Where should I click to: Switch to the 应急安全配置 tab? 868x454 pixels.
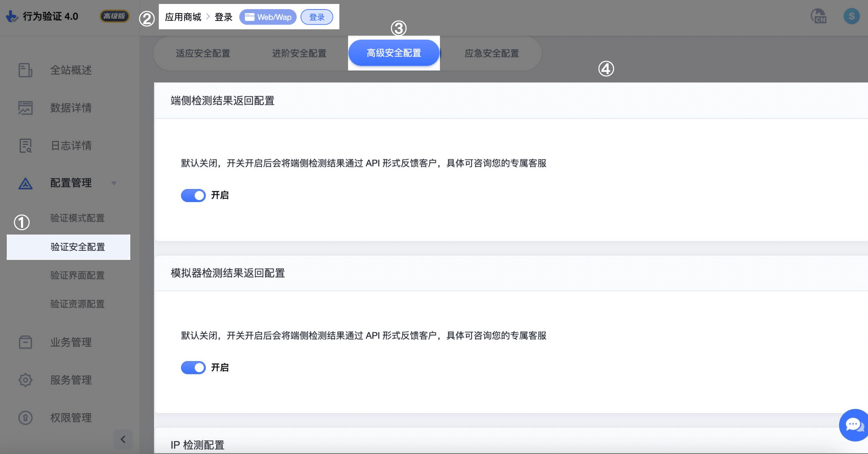pos(492,53)
